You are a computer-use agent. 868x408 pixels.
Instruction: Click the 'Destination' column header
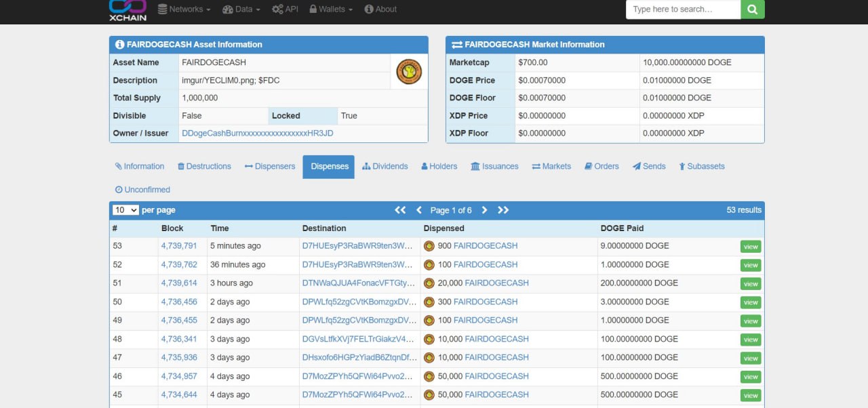[324, 228]
